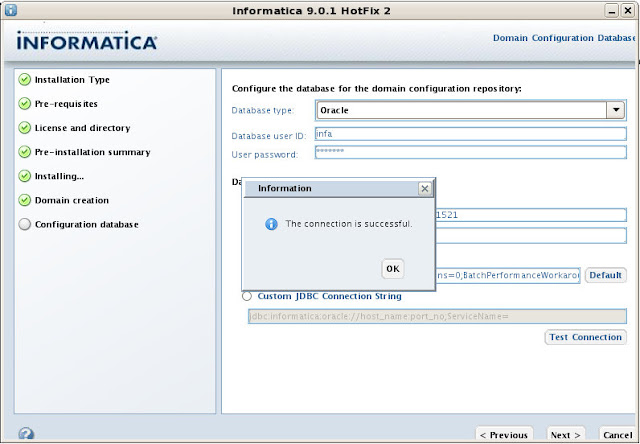Minimize the Informatica installer window

click(611, 11)
